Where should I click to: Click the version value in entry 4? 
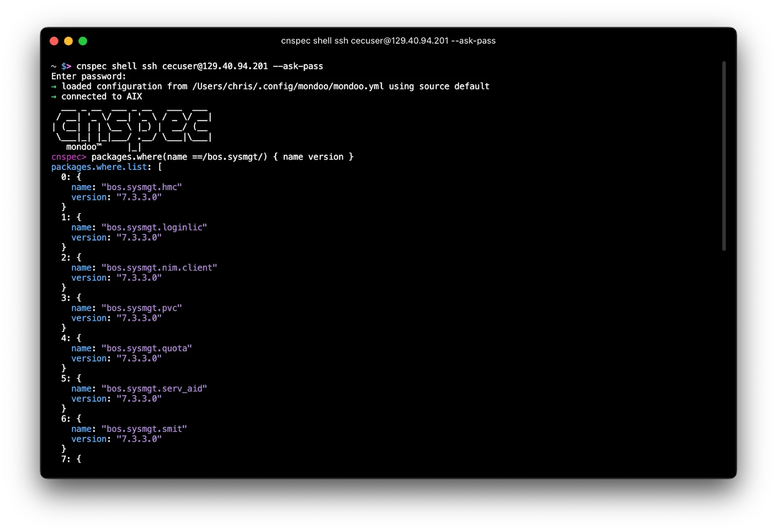click(139, 359)
